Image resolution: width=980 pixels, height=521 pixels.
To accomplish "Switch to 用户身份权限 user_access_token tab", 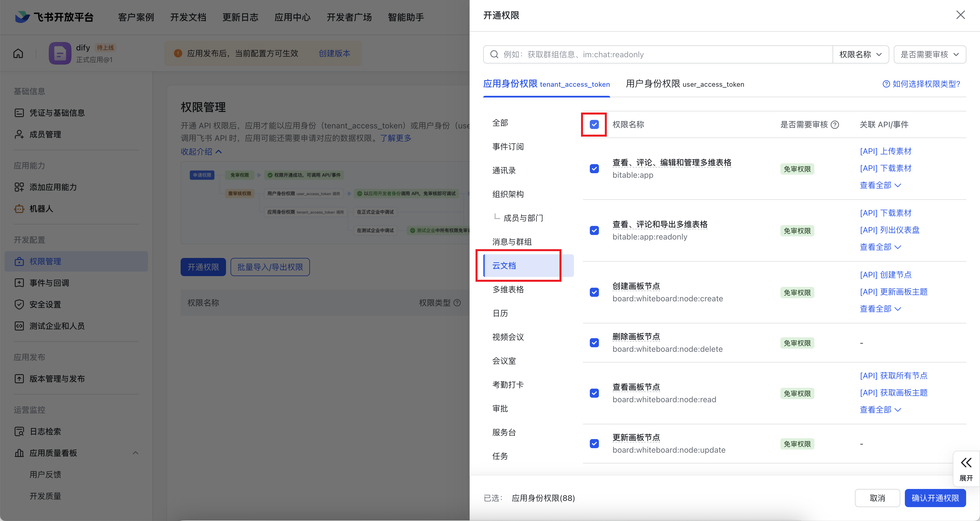I will tap(685, 84).
